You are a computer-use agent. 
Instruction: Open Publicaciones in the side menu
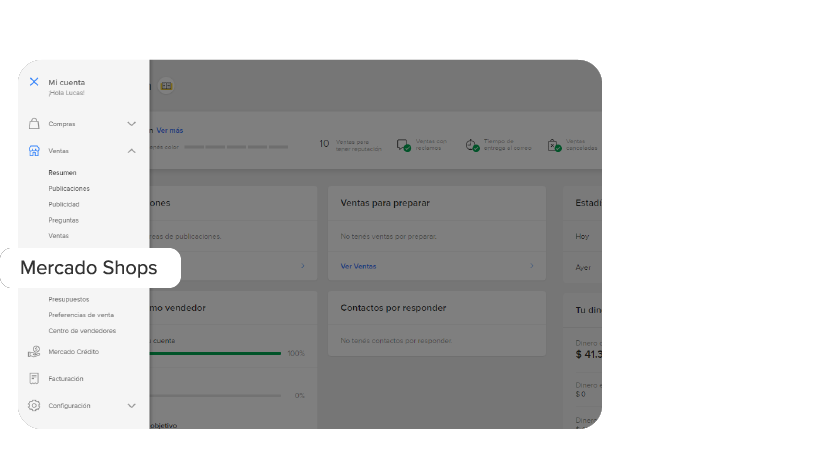pos(69,188)
